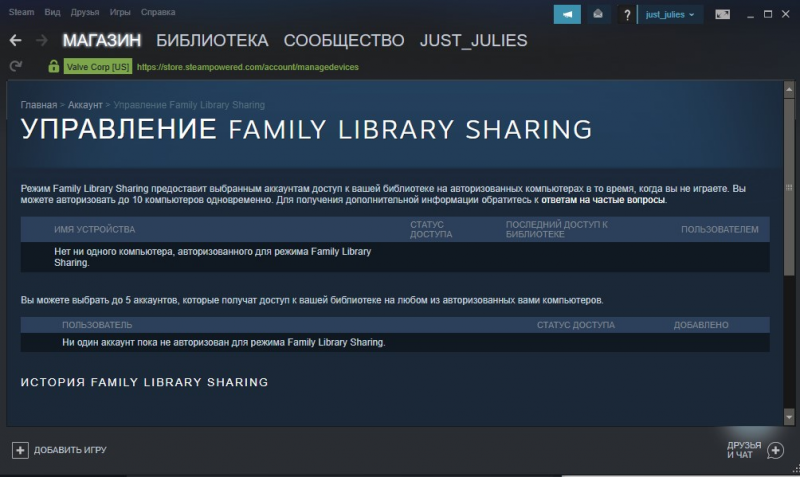Click the УПРАВЛЕНИЕ FAMILY LIBRARY SHARING title
This screenshot has height=477, width=800.
[x=306, y=130]
